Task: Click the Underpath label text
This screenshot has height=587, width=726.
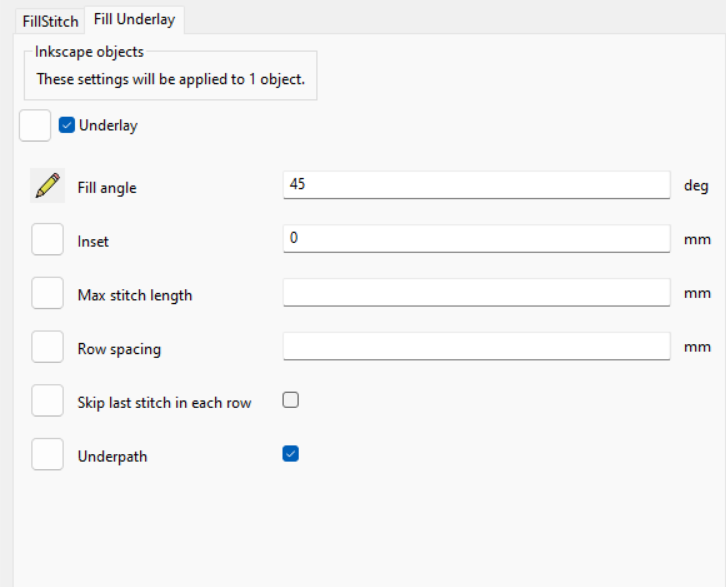Action: [x=113, y=456]
